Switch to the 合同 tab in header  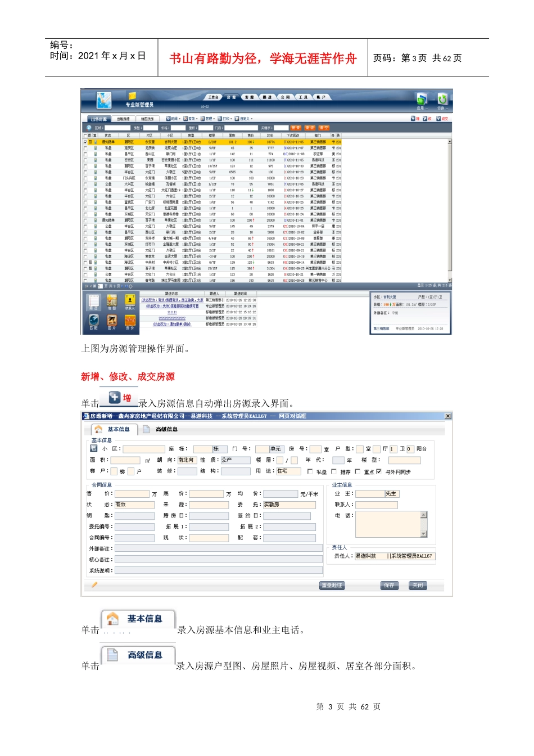click(x=285, y=97)
